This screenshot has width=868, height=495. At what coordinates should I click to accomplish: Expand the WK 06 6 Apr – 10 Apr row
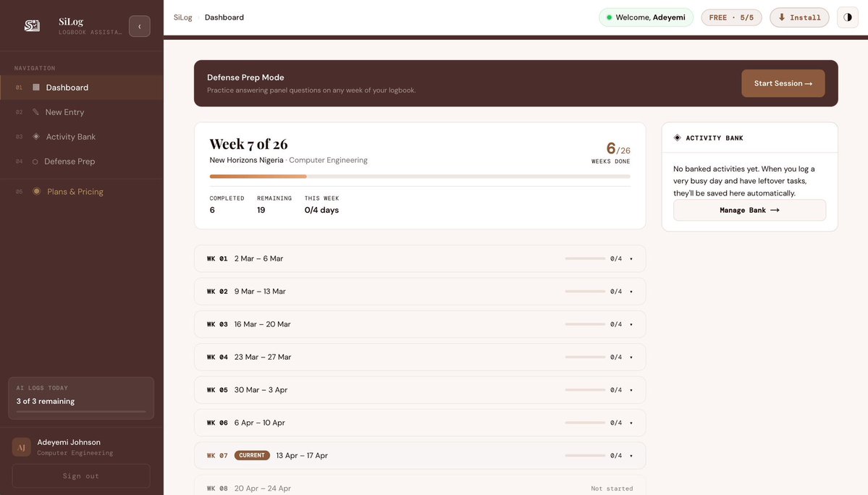420,423
